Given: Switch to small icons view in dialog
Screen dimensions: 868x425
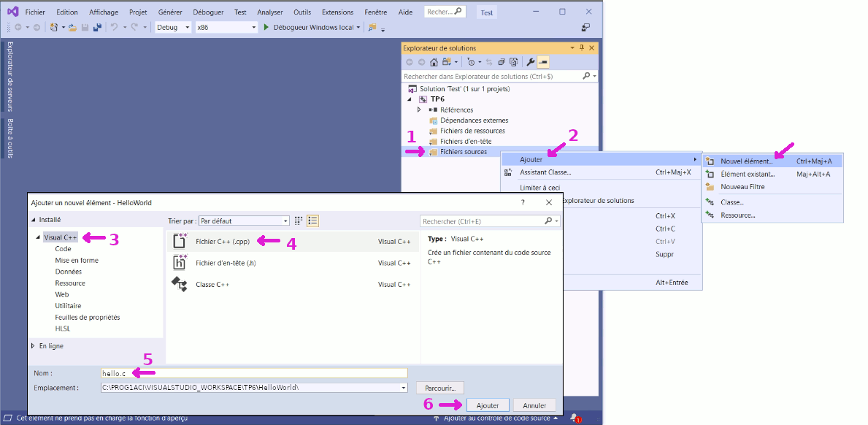Looking at the screenshot, I should (x=299, y=221).
